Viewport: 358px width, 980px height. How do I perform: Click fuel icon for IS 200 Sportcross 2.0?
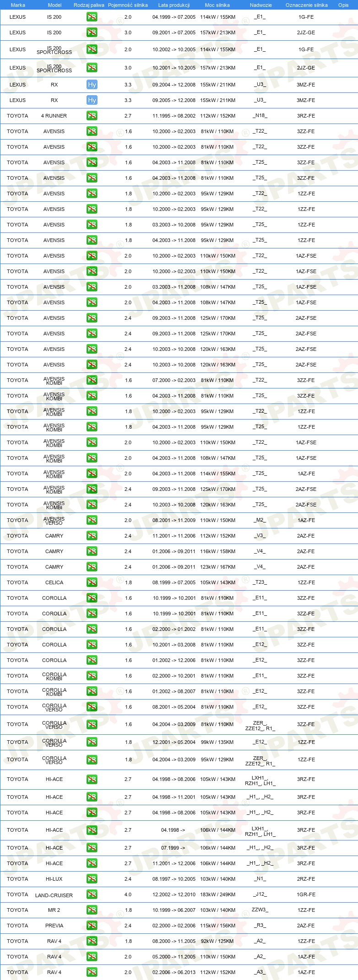coord(92,49)
